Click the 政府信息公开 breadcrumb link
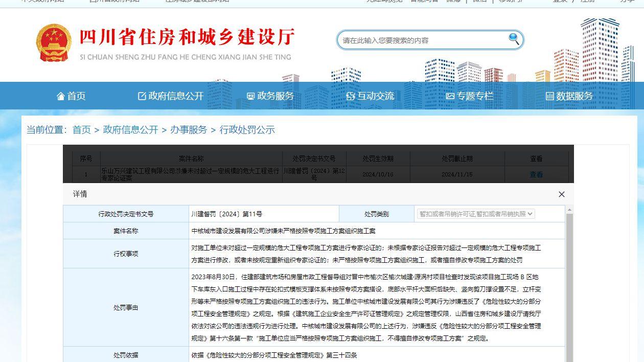The height and width of the screenshot is (362, 644). tap(131, 130)
